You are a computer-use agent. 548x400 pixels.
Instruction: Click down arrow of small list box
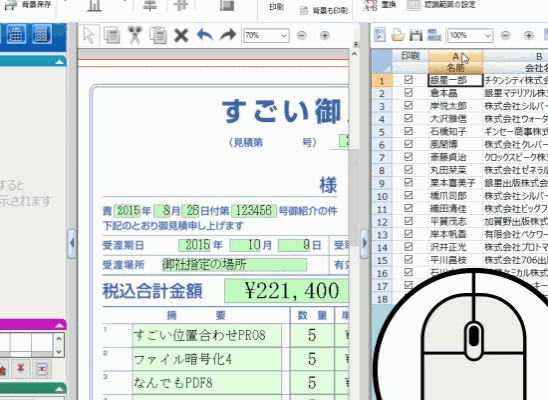59,351
